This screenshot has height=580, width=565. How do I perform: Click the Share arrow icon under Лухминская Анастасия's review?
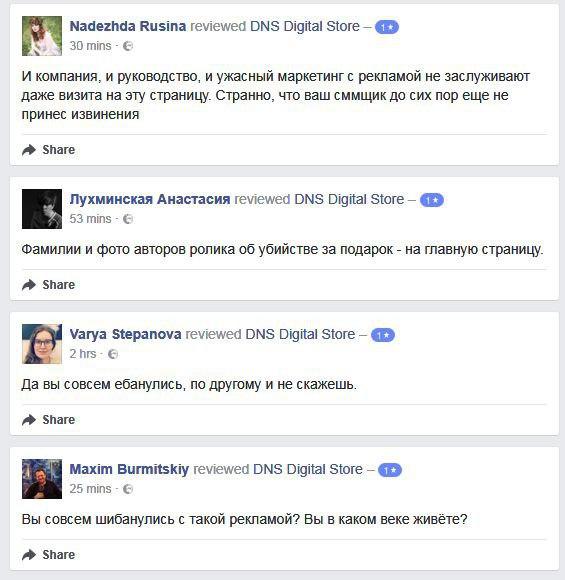point(29,285)
